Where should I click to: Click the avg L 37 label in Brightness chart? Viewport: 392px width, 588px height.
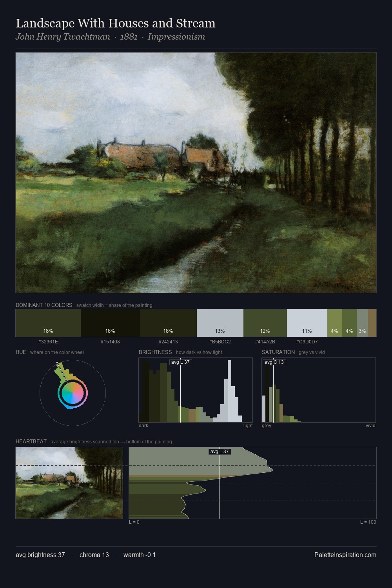pos(180,362)
